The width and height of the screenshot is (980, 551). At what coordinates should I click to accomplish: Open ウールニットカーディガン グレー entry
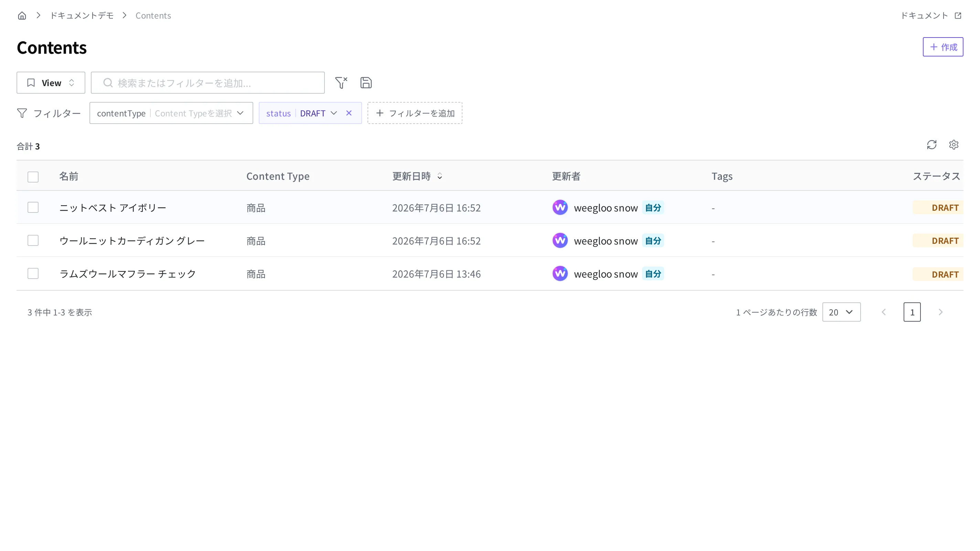[x=132, y=241]
